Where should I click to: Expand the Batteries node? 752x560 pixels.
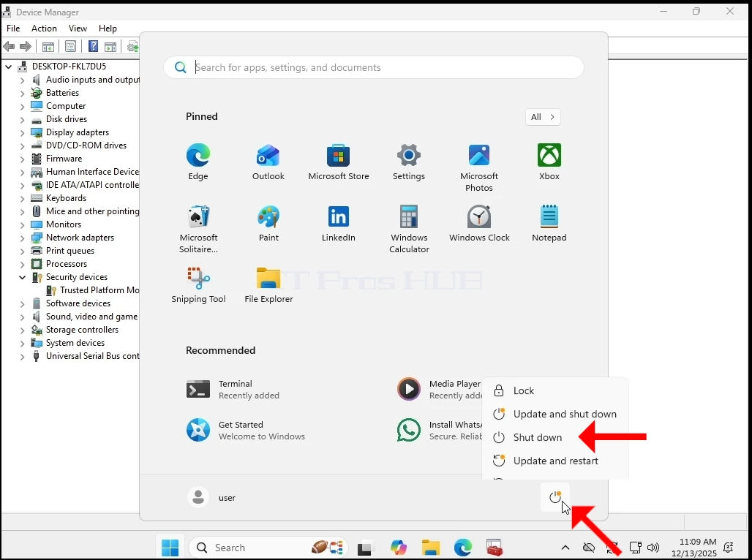(22, 93)
